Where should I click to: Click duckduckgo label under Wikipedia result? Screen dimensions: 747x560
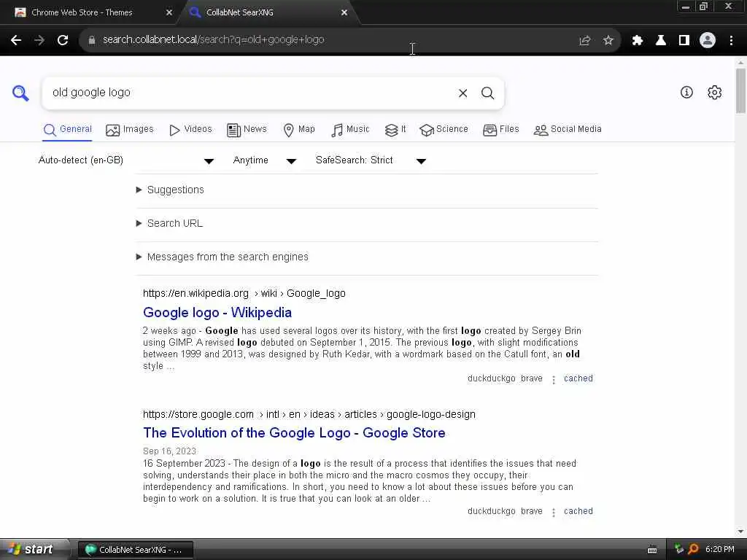tap(491, 378)
